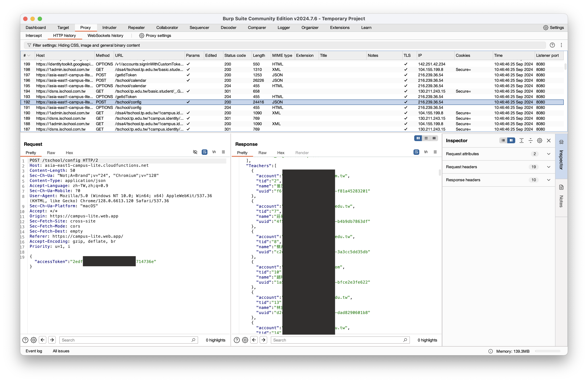Open the Filter settings bar
Screen dimensions: 588x382
pos(285,45)
